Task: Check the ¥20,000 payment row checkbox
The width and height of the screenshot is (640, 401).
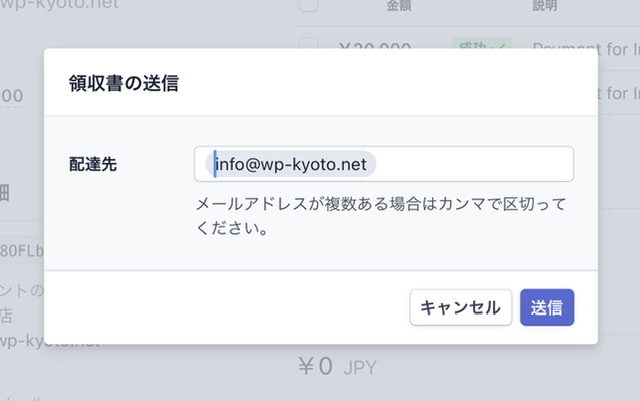Action: (x=309, y=47)
